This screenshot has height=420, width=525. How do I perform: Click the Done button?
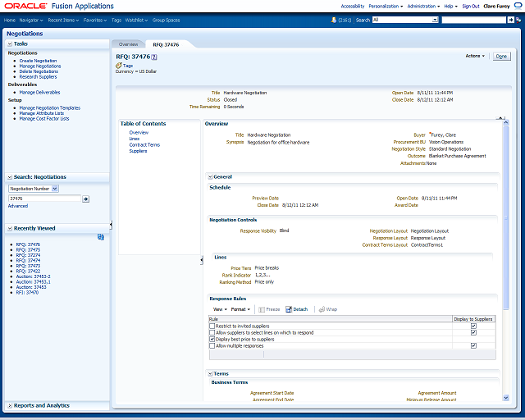501,57
